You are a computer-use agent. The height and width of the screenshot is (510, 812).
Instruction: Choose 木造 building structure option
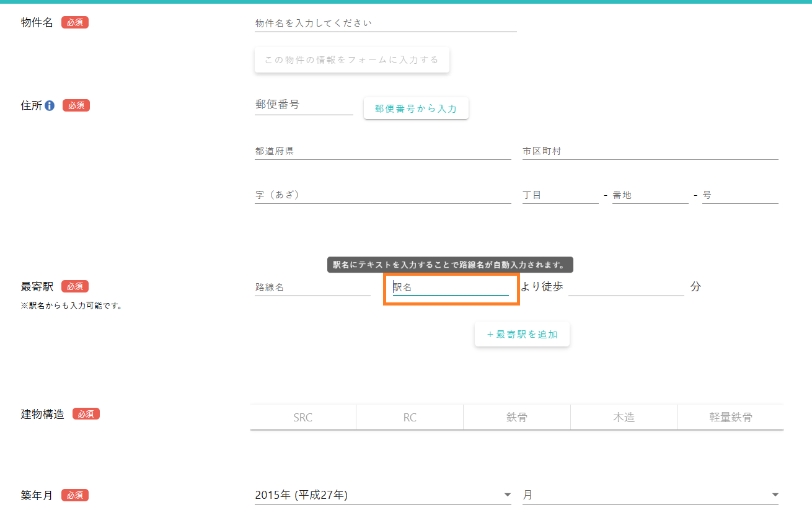624,417
